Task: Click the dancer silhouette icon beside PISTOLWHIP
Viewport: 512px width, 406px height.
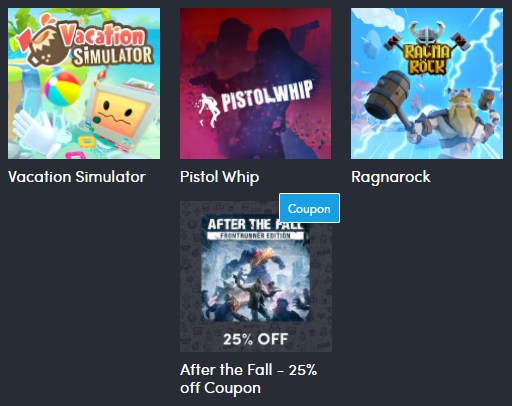Action: click(209, 109)
